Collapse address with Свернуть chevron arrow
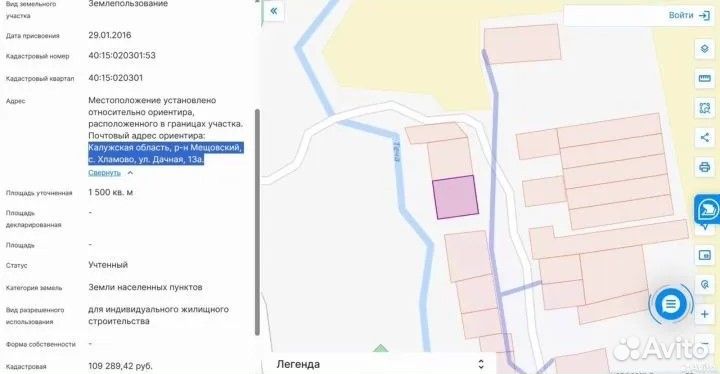The height and width of the screenshot is (374, 720). click(x=130, y=173)
